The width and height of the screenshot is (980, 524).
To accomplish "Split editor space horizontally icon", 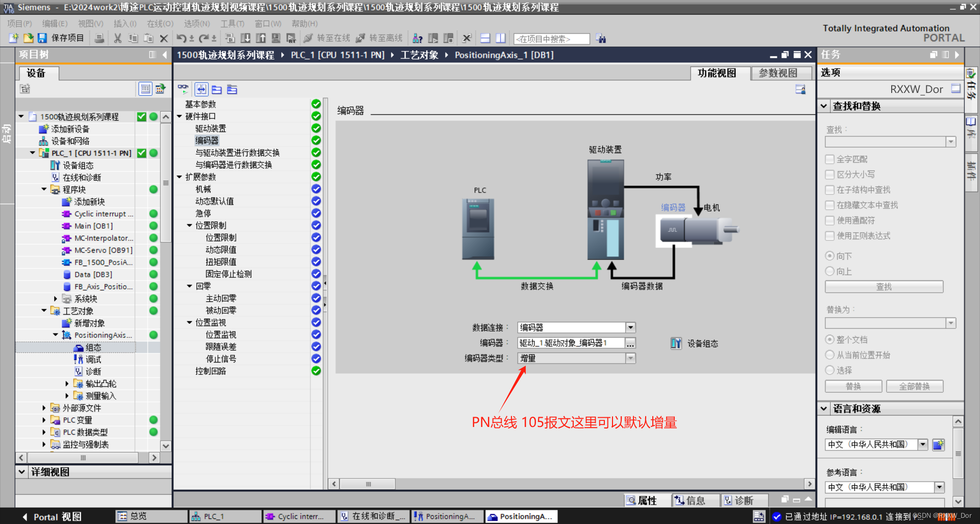I will click(485, 38).
